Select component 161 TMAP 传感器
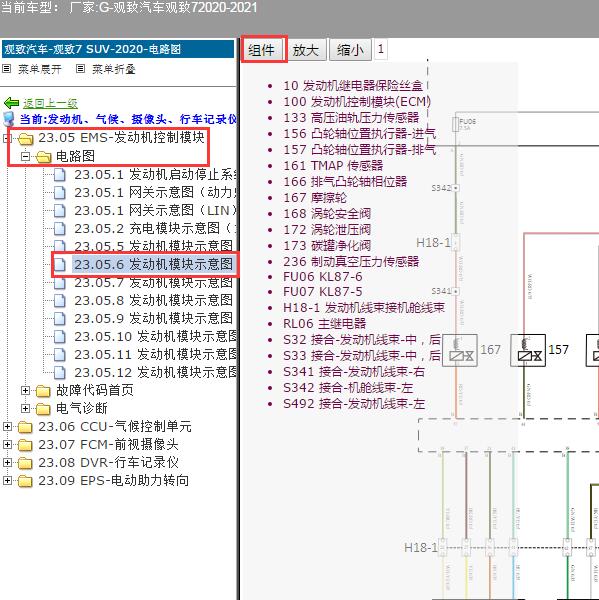Image resolution: width=599 pixels, height=600 pixels. 333,166
